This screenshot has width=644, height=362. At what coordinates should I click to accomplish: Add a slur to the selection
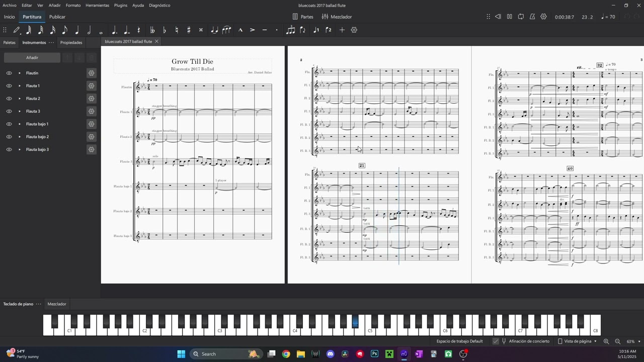227,30
